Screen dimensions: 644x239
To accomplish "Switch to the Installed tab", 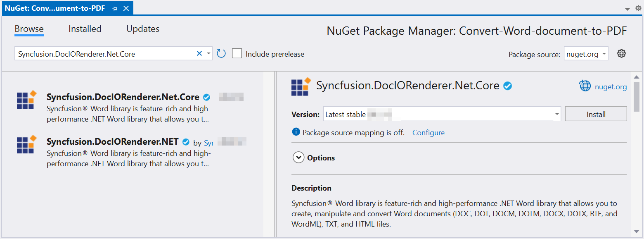I will pyautogui.click(x=85, y=29).
